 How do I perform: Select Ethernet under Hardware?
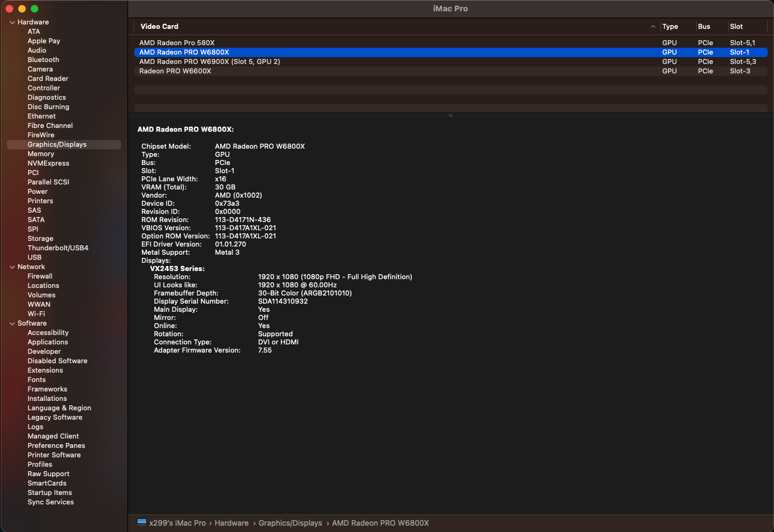41,116
